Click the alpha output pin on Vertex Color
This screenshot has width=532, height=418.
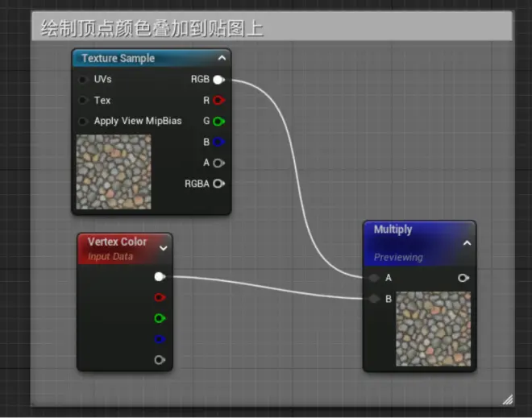point(160,360)
